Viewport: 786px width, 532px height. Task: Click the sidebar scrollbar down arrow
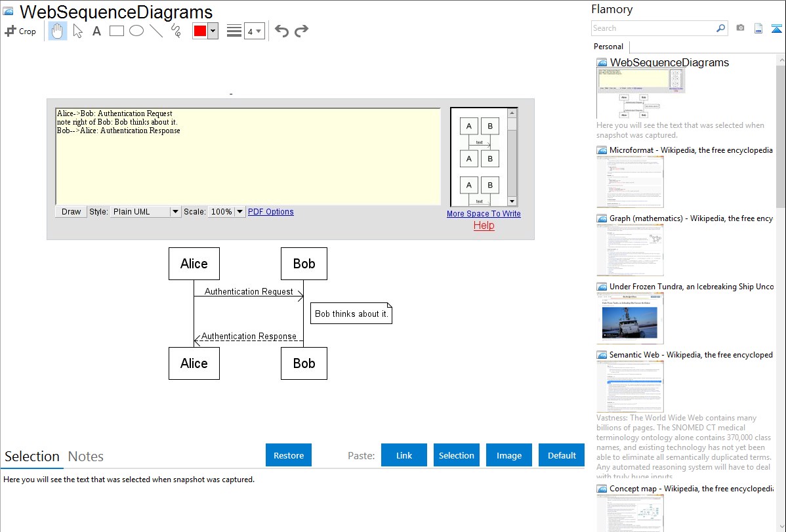click(781, 527)
